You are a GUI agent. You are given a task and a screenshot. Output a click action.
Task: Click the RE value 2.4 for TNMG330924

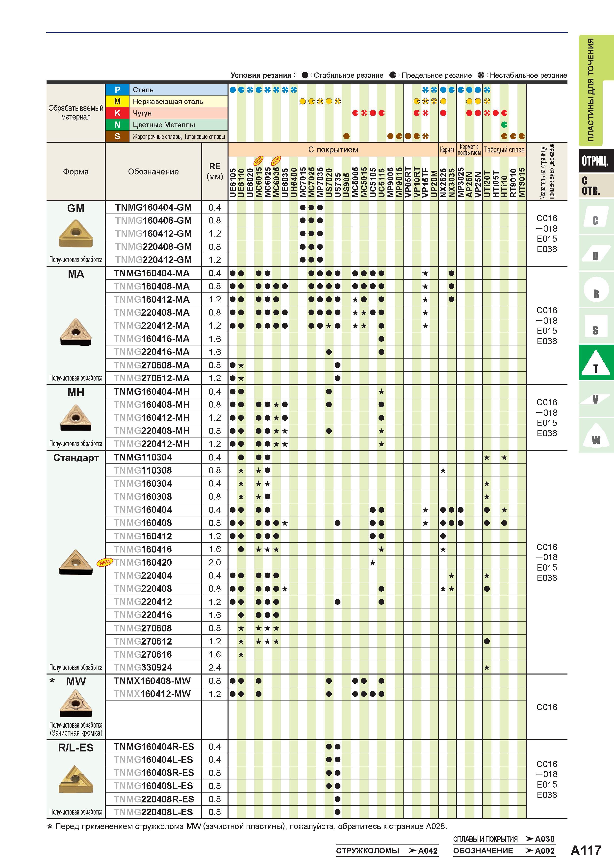[214, 667]
